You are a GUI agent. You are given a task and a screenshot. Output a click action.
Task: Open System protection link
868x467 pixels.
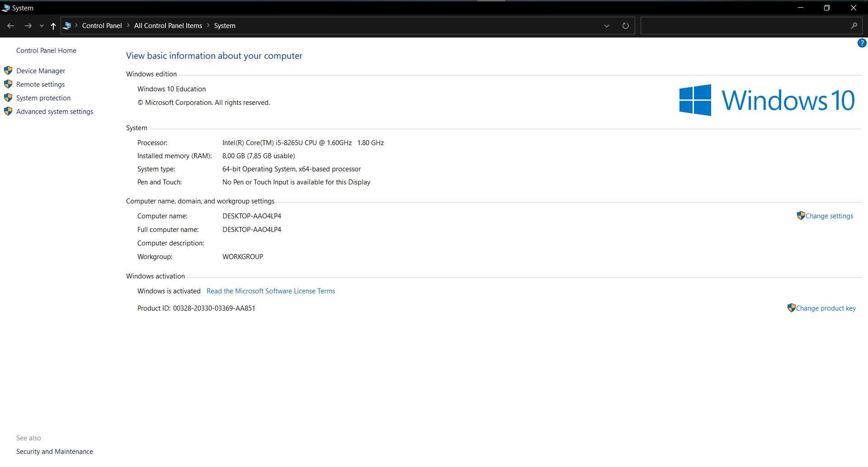(43, 98)
